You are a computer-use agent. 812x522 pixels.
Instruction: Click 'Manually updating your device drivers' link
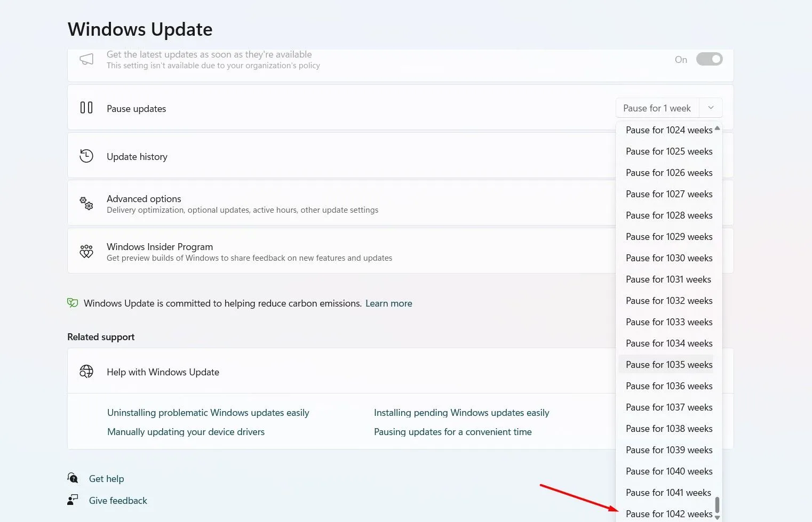coord(186,432)
